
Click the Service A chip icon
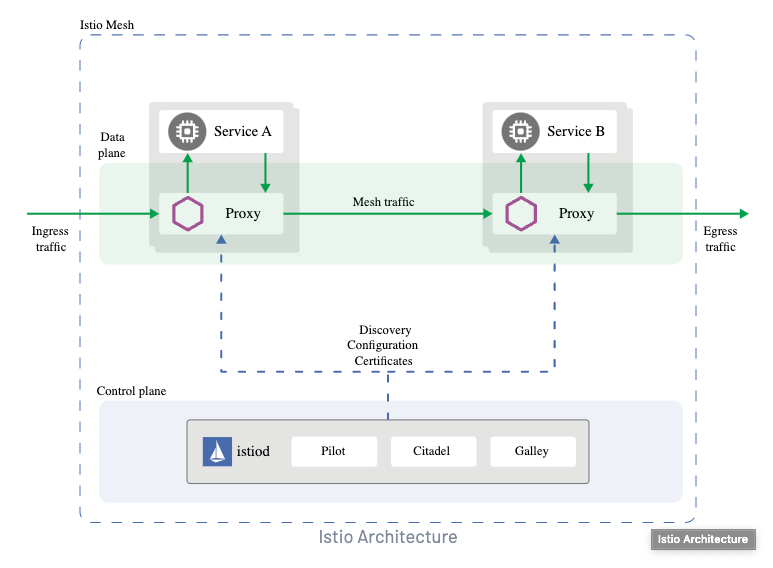click(x=187, y=132)
